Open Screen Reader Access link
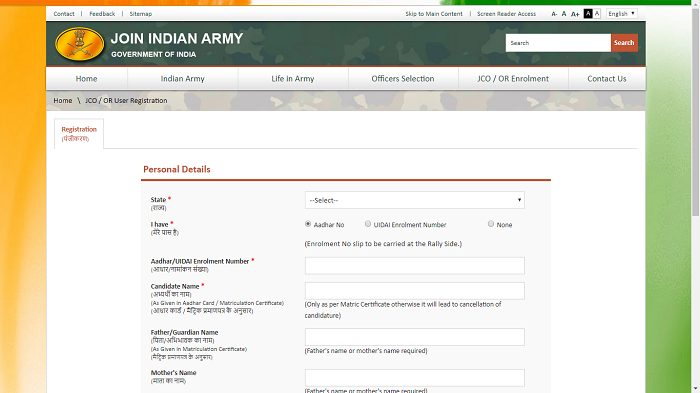 pos(506,14)
